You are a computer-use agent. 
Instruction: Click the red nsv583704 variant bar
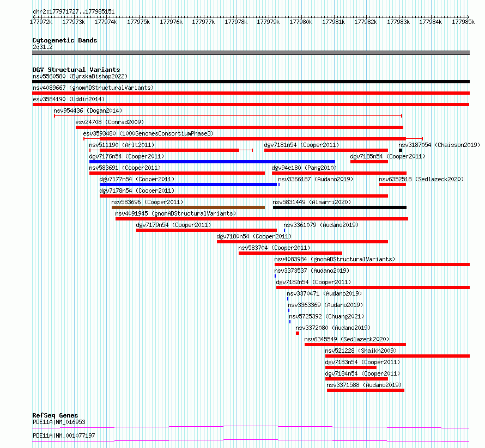pyautogui.click(x=290, y=253)
